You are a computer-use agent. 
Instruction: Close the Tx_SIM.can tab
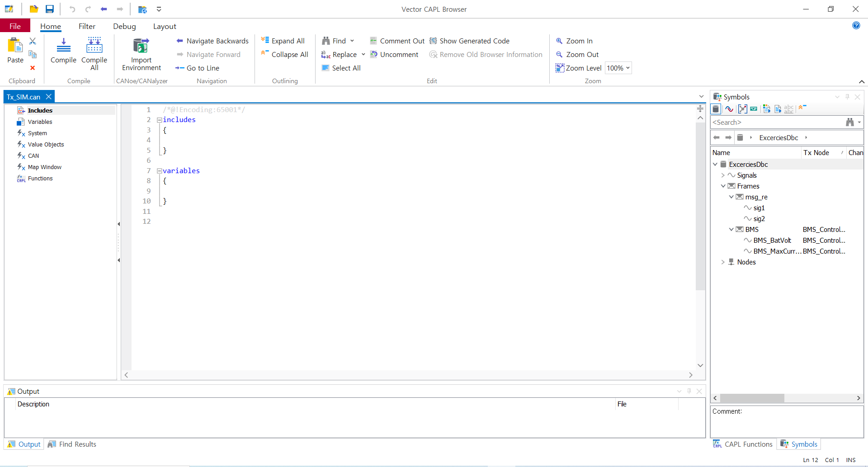[48, 97]
